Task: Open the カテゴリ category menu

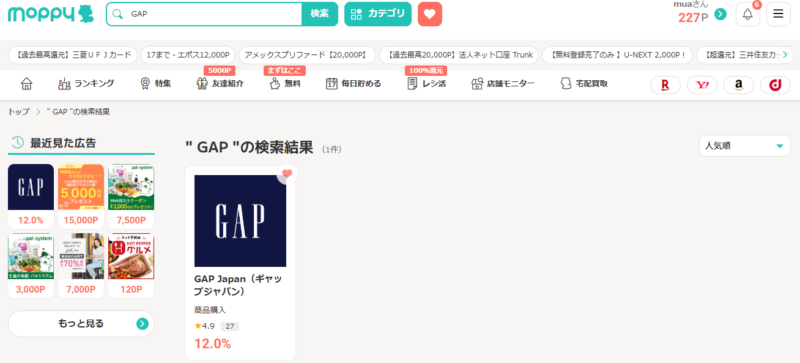Action: pos(378,14)
